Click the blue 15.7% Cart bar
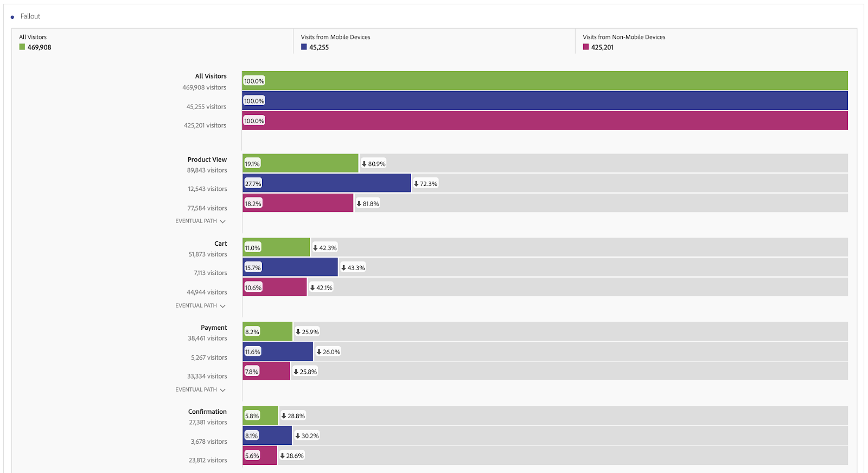 pos(290,267)
